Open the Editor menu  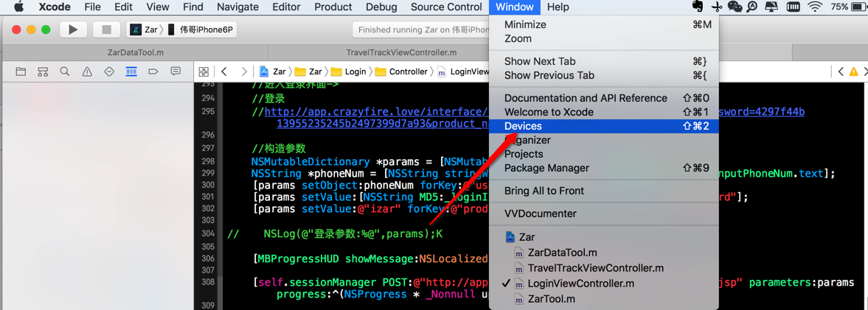point(286,7)
